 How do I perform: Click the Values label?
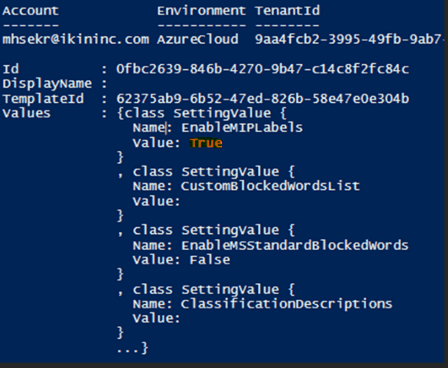click(x=26, y=113)
